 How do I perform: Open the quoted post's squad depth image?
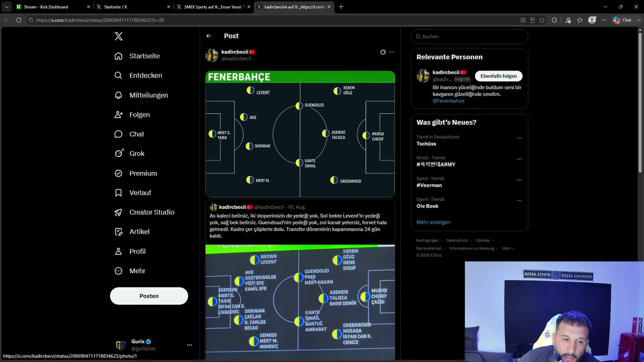(x=300, y=302)
